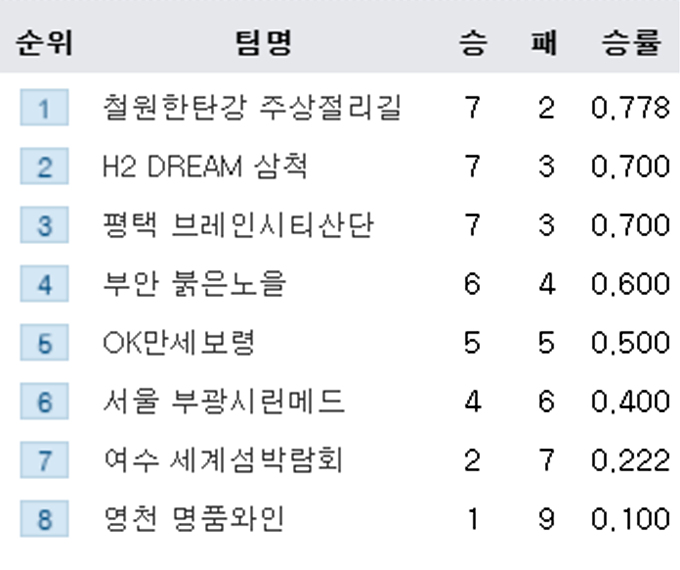
Task: Click the rank 8 badge icon
Action: point(44,519)
